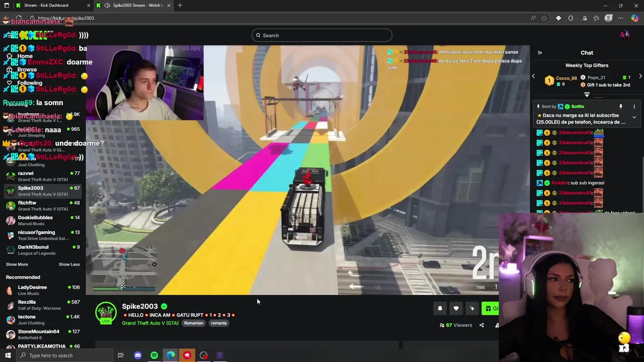This screenshot has height=362, width=644.
Task: Click Show Less in following list
Action: (x=69, y=264)
